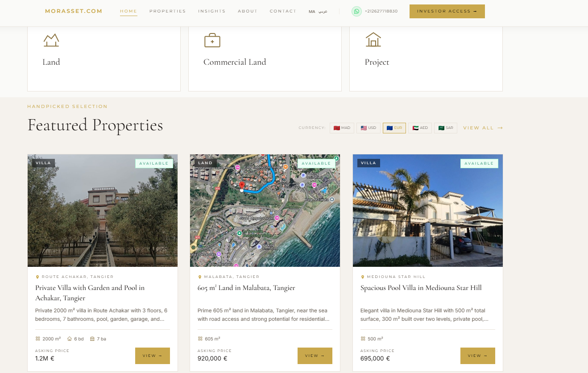Click the Land category mountain icon
588x373 pixels.
tap(51, 40)
